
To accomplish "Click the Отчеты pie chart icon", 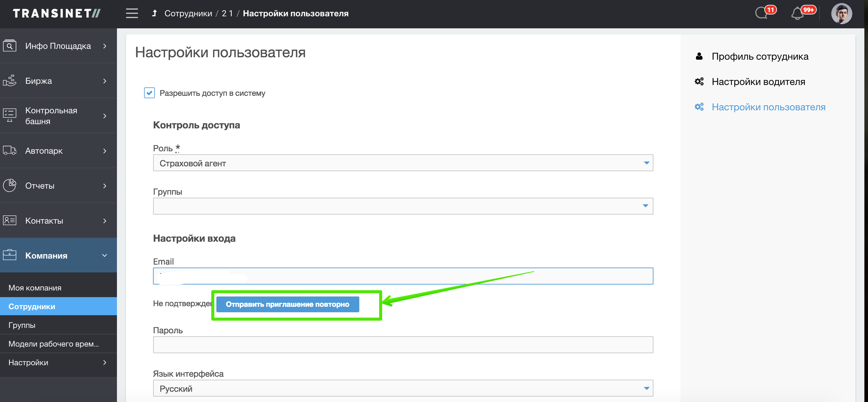I will [x=10, y=186].
